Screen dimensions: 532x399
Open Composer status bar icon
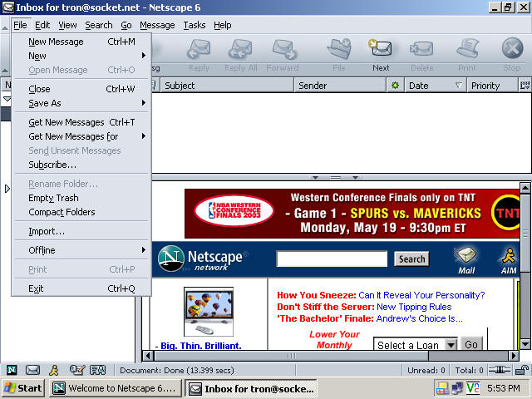[x=77, y=370]
